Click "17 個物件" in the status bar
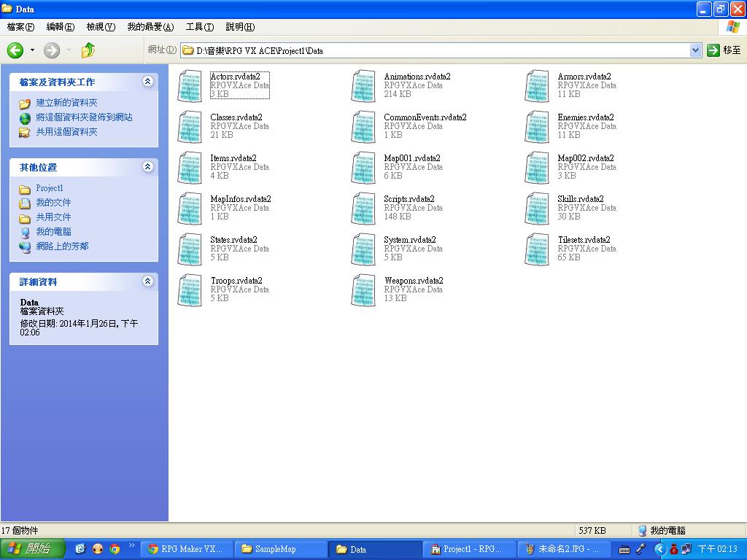747x560 pixels. pyautogui.click(x=20, y=531)
